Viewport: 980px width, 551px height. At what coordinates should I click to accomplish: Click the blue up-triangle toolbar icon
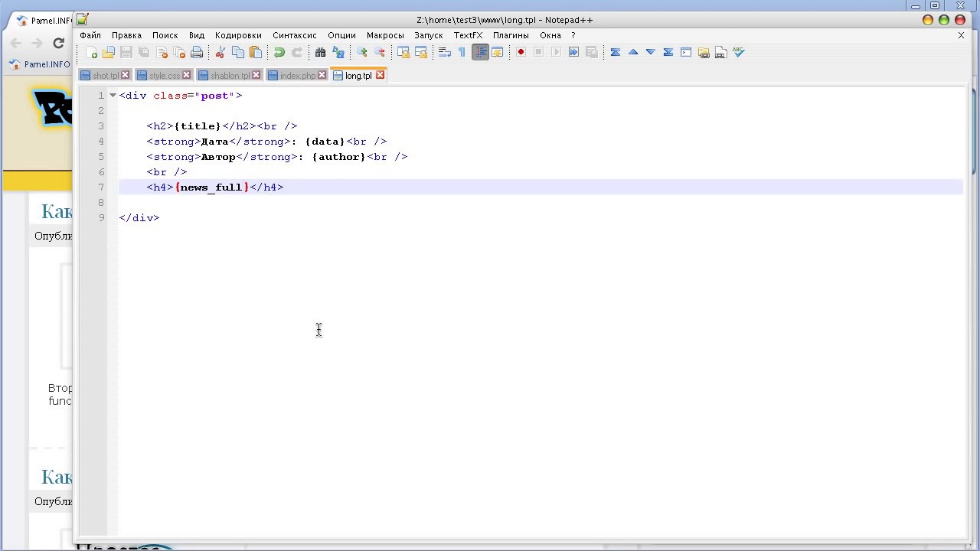click(x=633, y=52)
